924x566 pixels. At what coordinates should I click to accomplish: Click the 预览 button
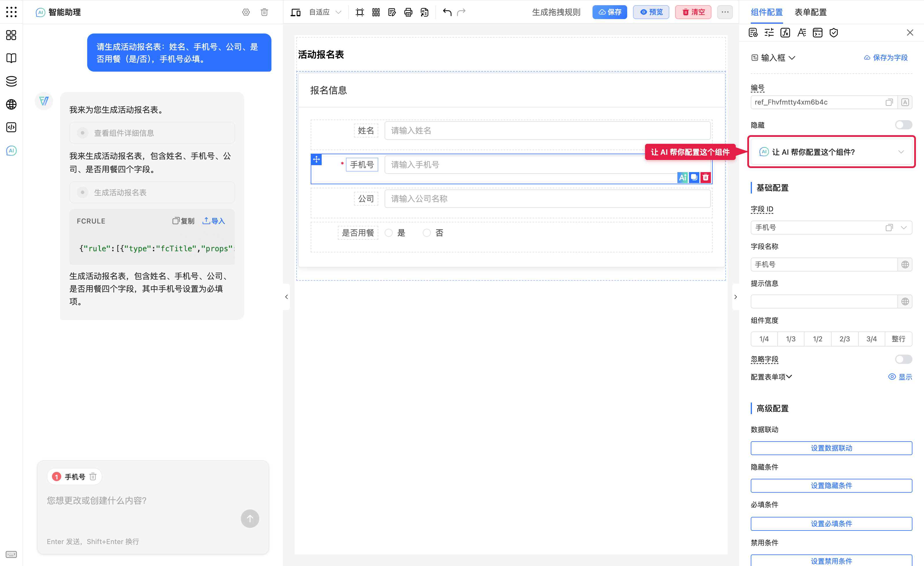(651, 12)
